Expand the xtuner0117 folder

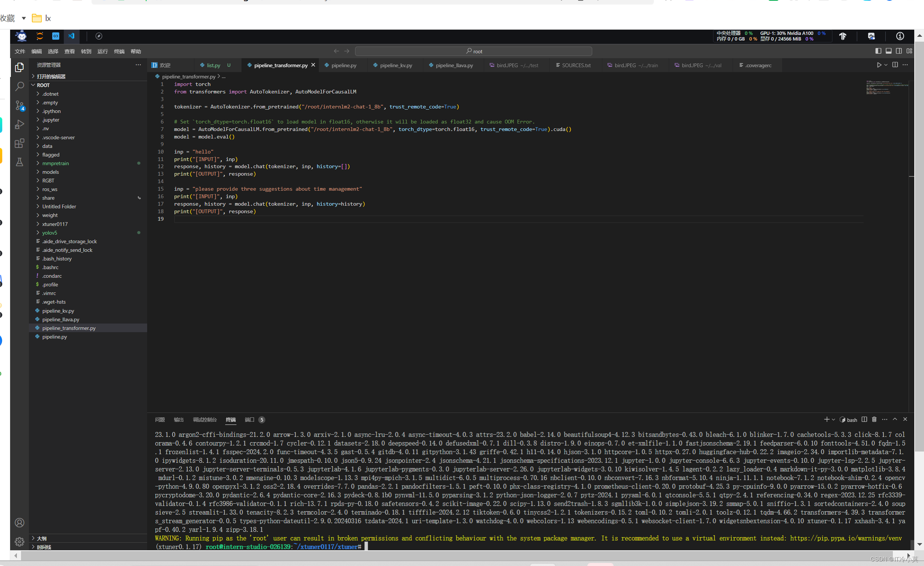tap(55, 224)
